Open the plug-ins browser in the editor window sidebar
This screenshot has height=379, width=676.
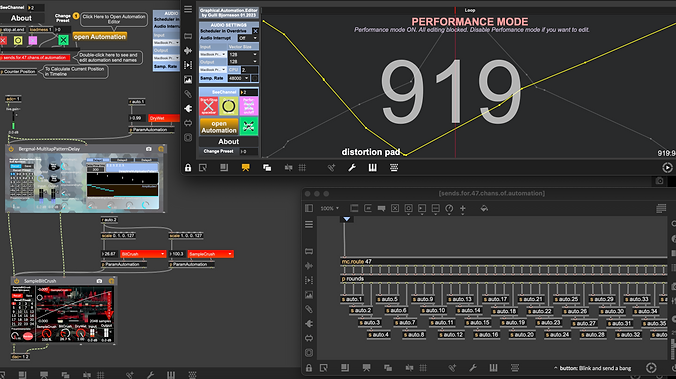(x=188, y=109)
